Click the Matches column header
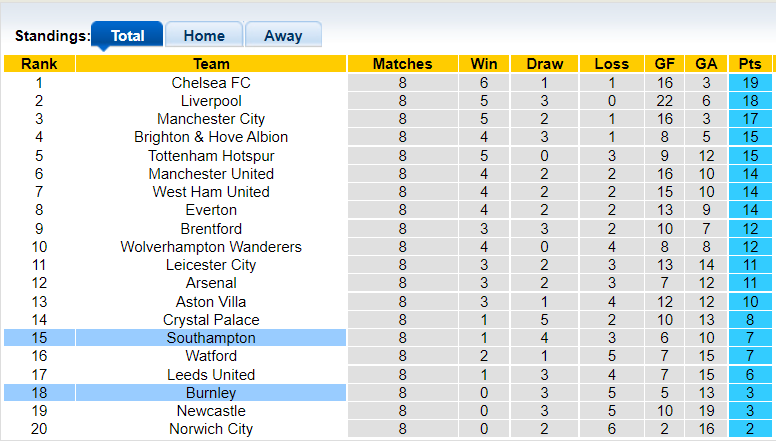The height and width of the screenshot is (441, 776). (402, 64)
